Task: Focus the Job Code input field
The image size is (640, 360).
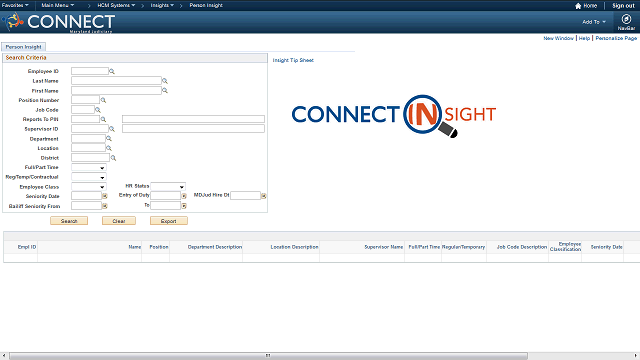Action: (83, 110)
